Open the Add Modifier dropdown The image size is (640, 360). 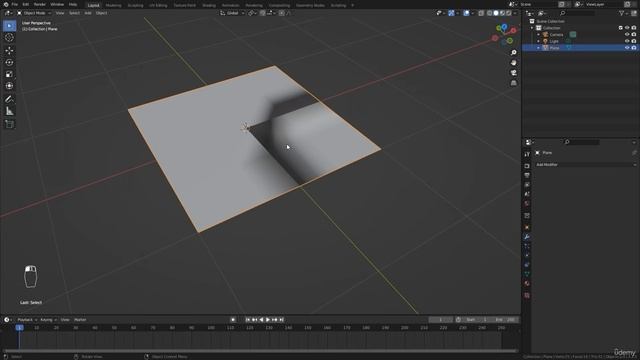click(586, 164)
